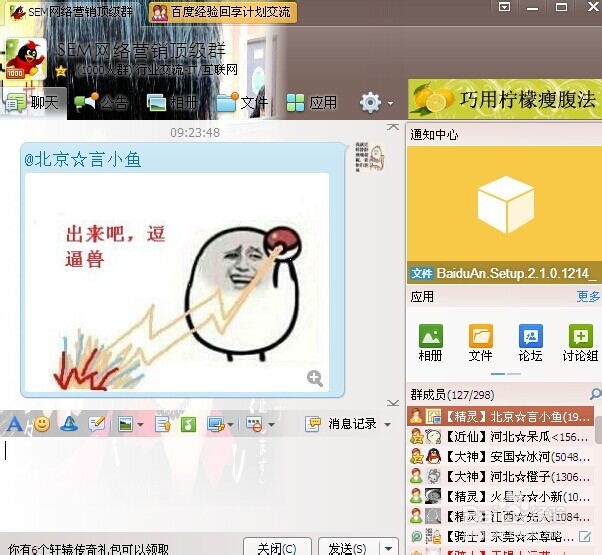Click the 关闭(C) button
Viewport: 602px width, 555px height.
pos(277,548)
